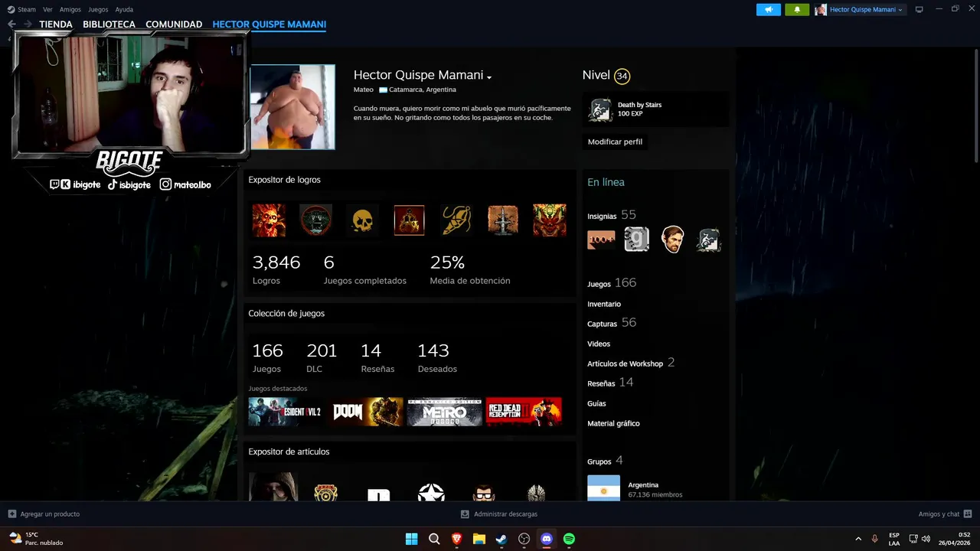Click the Steam announcements megaphone button
This screenshot has width=980, height=551.
pos(769,9)
